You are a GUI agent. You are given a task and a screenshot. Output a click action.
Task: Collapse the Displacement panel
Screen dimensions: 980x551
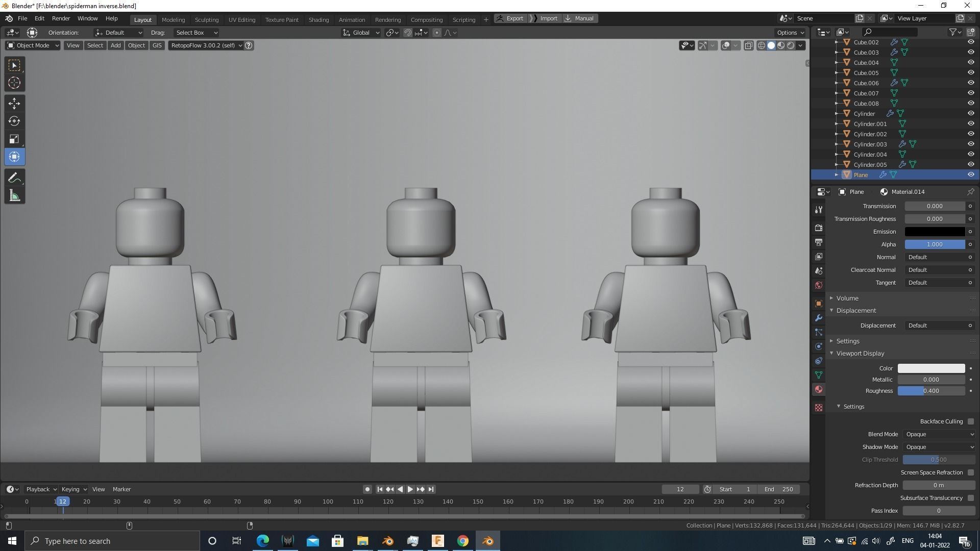[x=855, y=311]
